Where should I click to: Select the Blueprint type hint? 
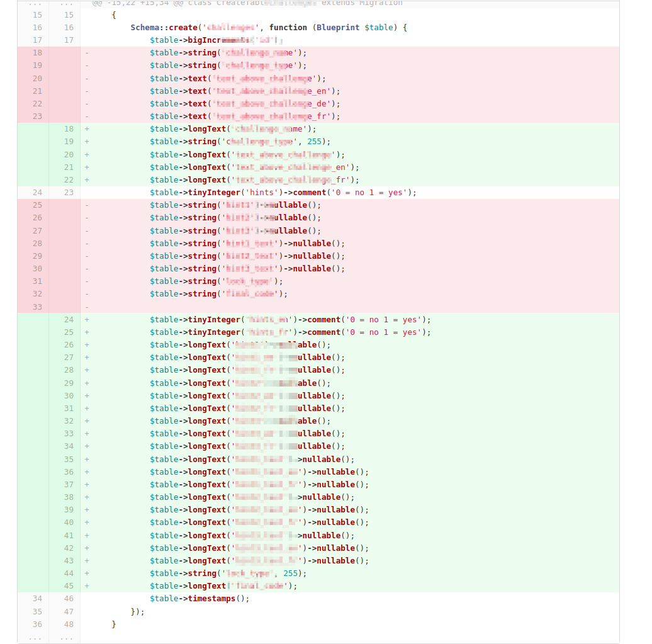point(337,28)
